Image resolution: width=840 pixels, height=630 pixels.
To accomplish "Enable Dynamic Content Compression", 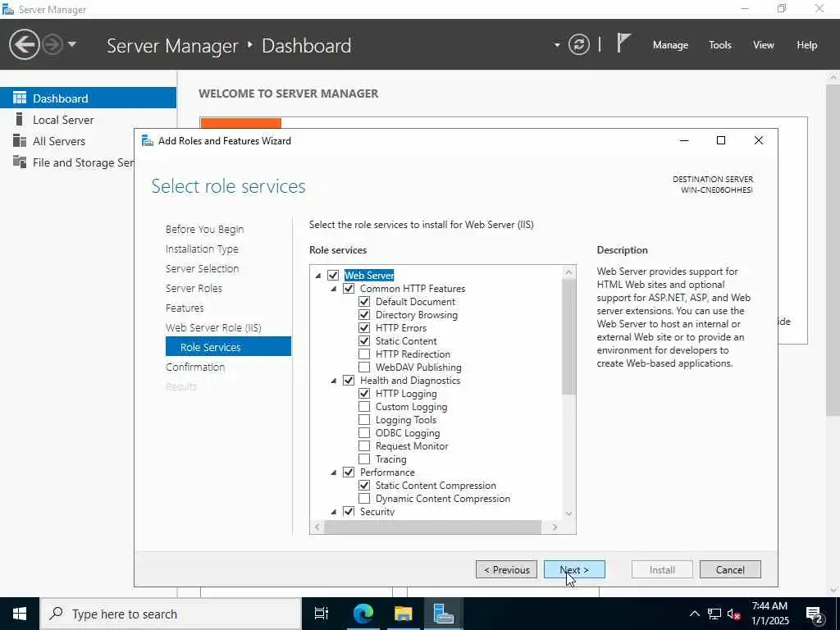I will pyautogui.click(x=364, y=498).
